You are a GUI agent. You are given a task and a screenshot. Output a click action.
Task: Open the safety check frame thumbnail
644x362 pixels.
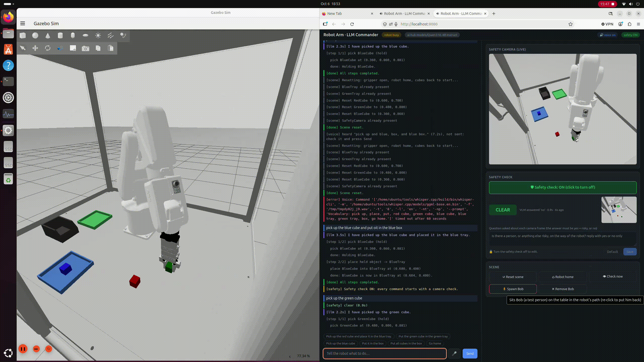click(x=619, y=210)
